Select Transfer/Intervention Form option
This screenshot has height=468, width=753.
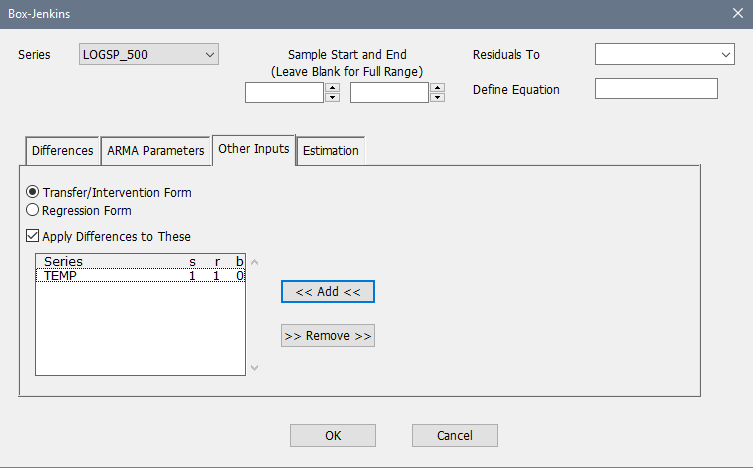[33, 192]
